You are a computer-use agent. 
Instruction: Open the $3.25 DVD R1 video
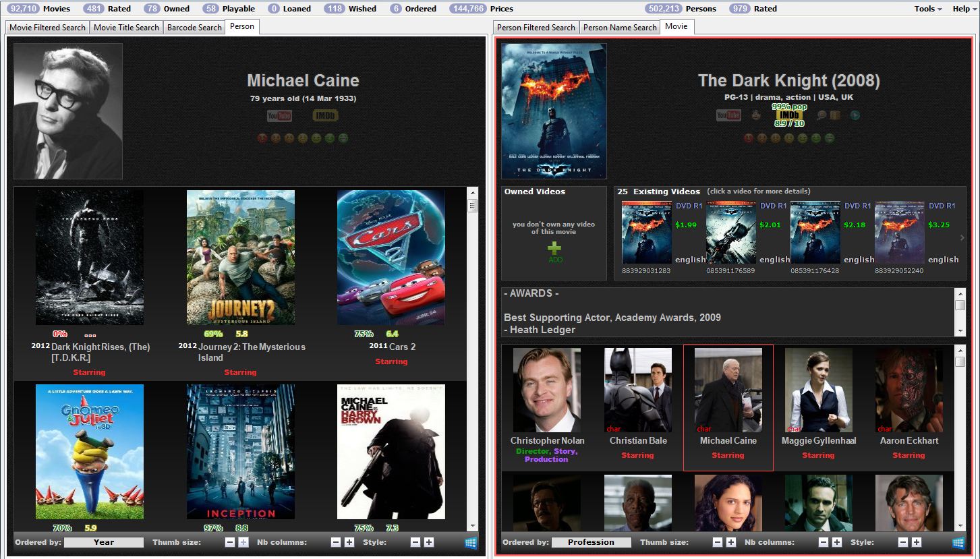900,232
